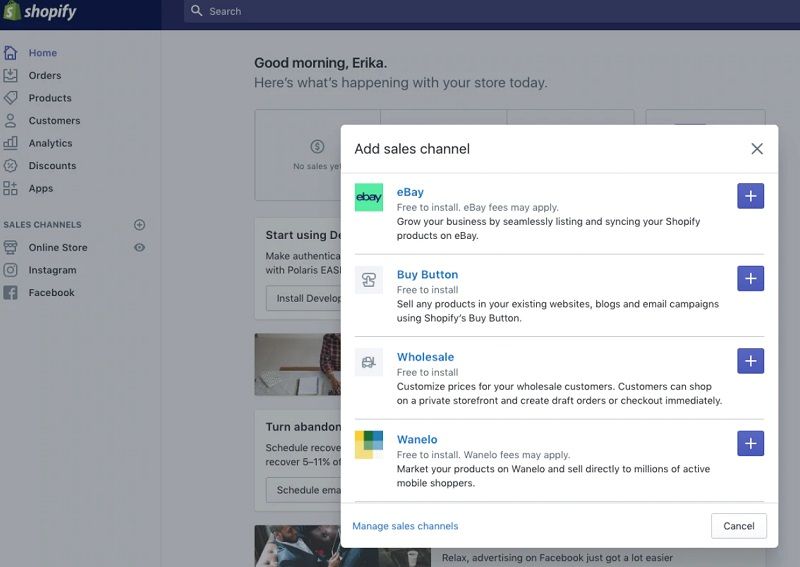Click 'Free to install. eBay fees may apply.' text

click(478, 207)
